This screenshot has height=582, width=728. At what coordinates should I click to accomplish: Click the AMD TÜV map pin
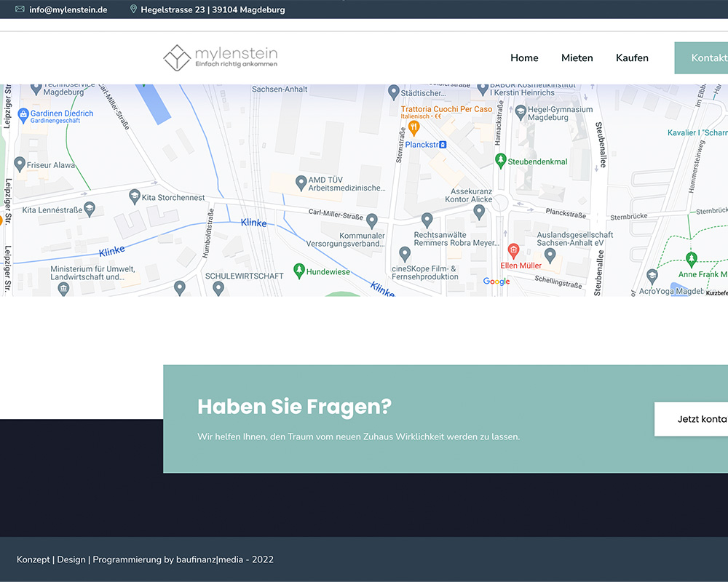click(301, 183)
